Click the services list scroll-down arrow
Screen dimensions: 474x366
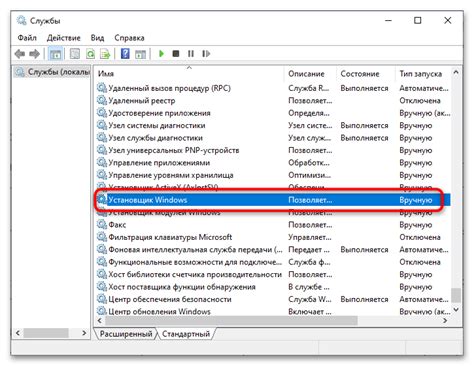coord(456,310)
